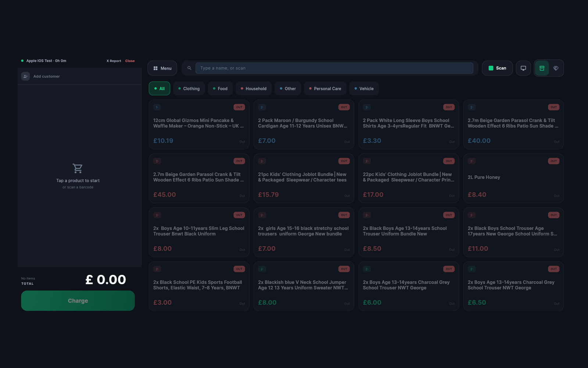This screenshot has height=368, width=588.
Task: Focus the 'Type a name, or scan' field
Action: pyautogui.click(x=334, y=68)
